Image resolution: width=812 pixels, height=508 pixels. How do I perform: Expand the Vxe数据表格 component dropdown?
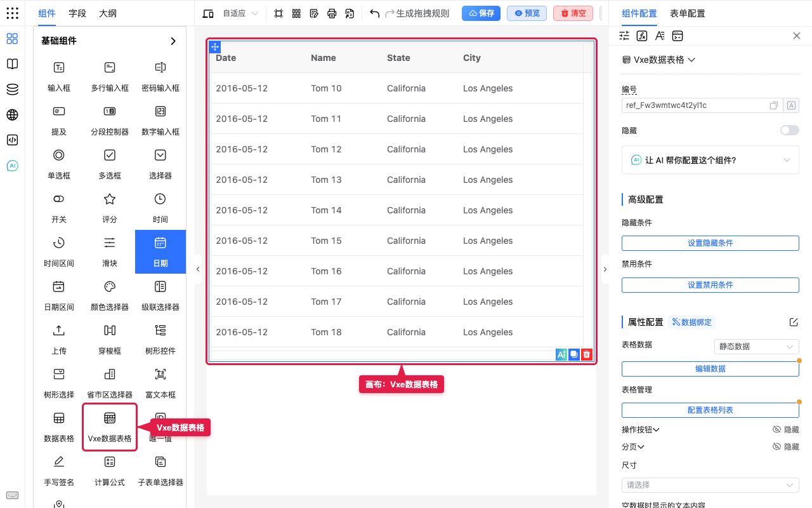[x=659, y=60]
